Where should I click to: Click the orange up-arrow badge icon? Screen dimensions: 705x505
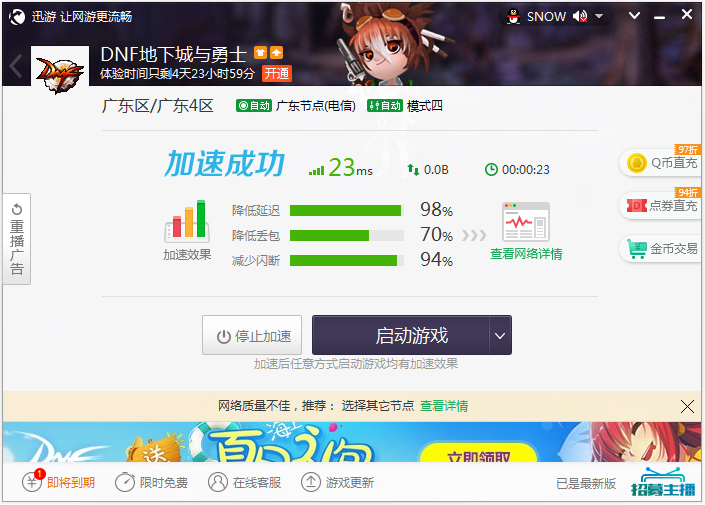(x=277, y=53)
